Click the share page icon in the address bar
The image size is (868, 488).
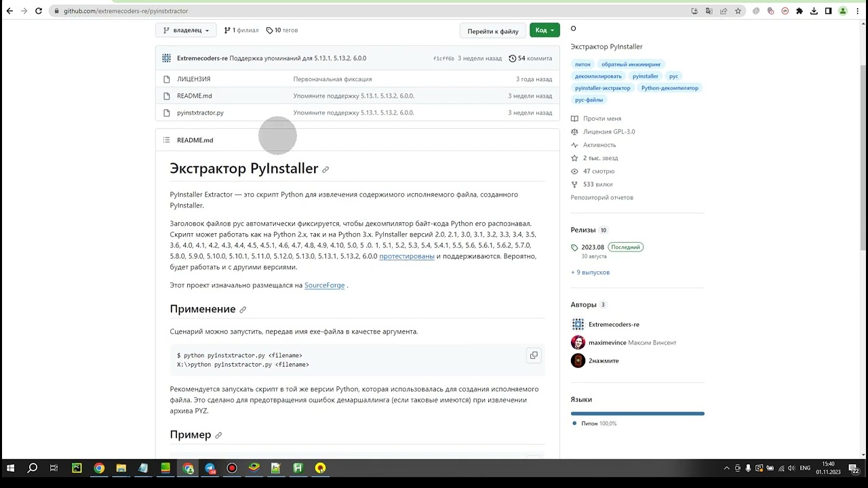point(724,11)
